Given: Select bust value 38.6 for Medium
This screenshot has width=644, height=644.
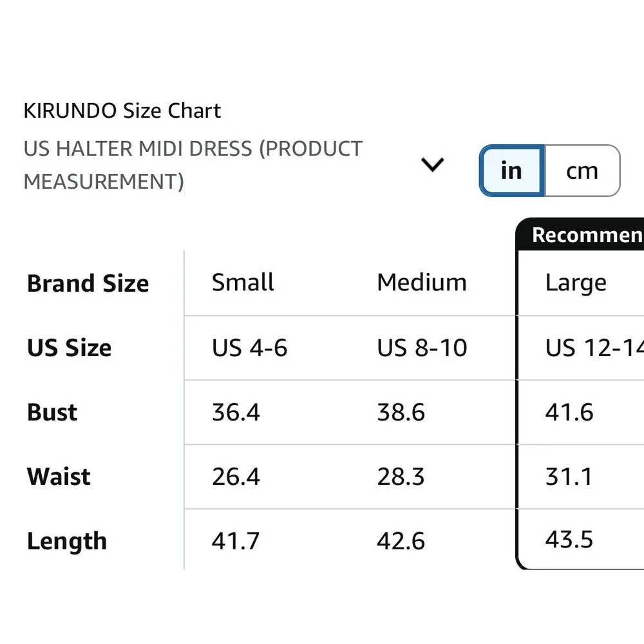Looking at the screenshot, I should coord(401,412).
